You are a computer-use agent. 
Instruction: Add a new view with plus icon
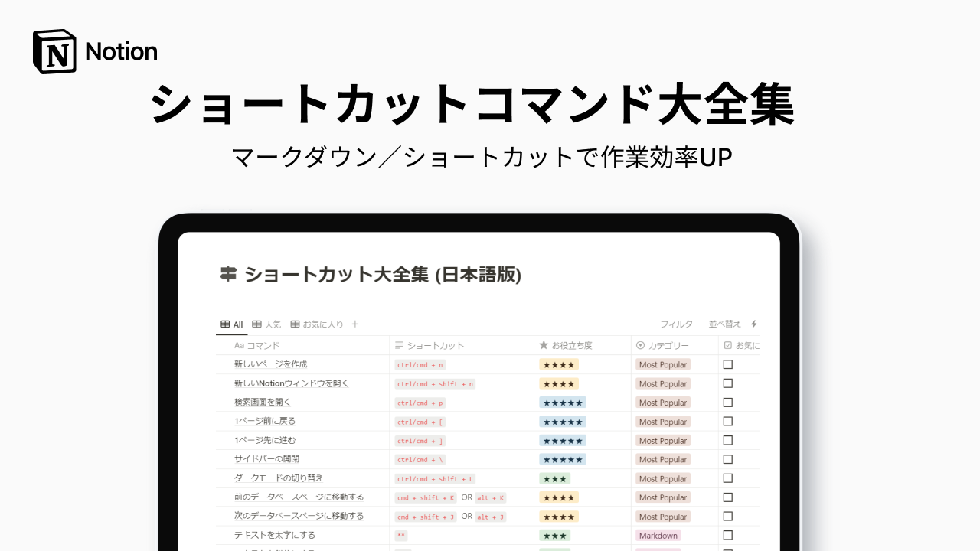(x=355, y=324)
